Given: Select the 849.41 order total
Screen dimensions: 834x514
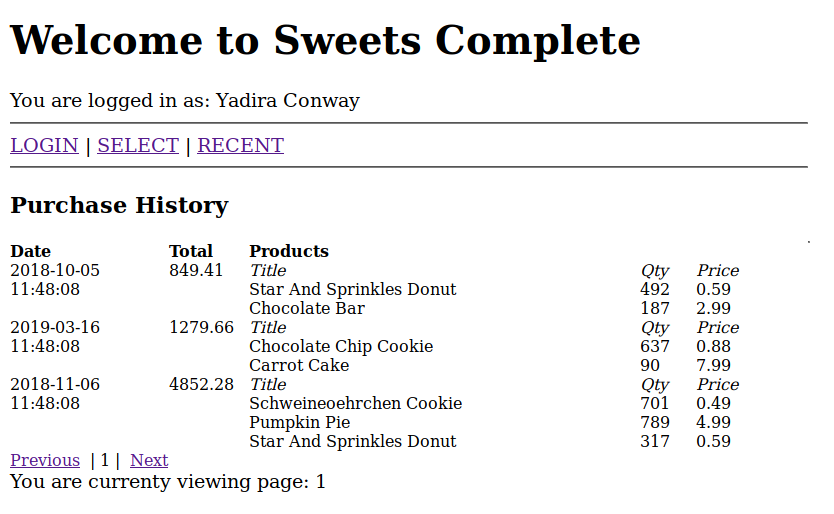Looking at the screenshot, I should click(x=196, y=271).
